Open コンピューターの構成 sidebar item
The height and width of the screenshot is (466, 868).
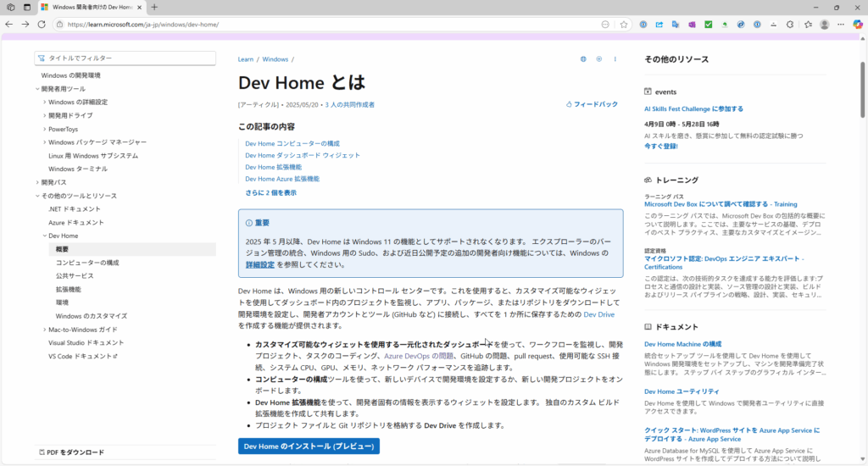pos(87,263)
